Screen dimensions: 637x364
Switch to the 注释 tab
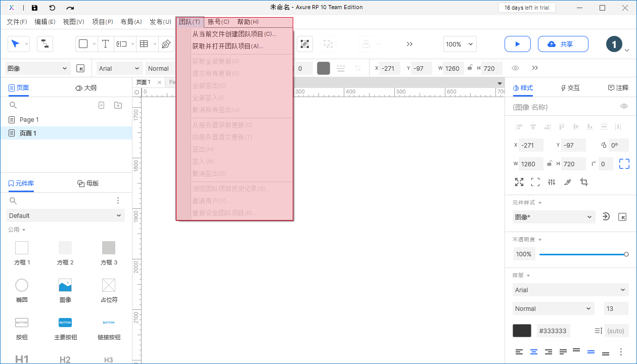[x=618, y=87]
